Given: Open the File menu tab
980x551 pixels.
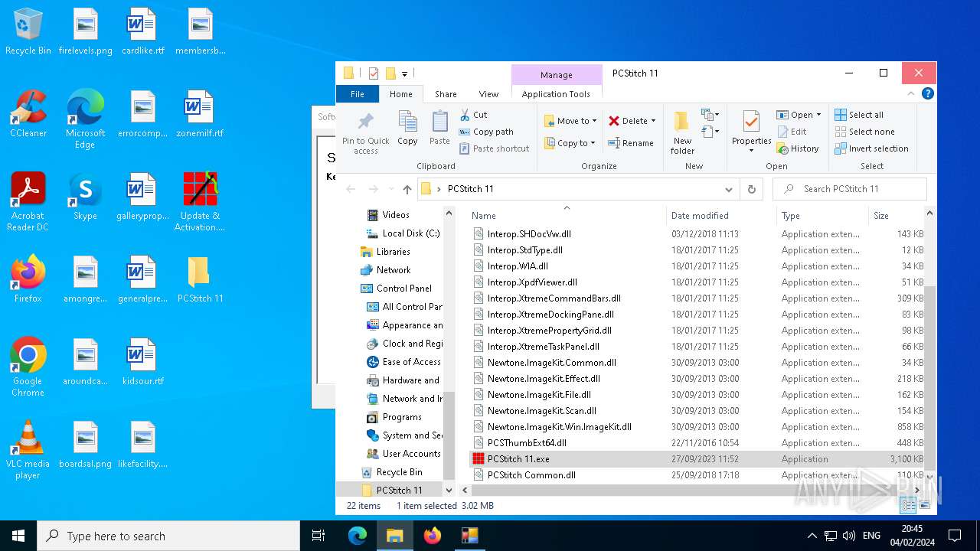Looking at the screenshot, I should pyautogui.click(x=358, y=94).
